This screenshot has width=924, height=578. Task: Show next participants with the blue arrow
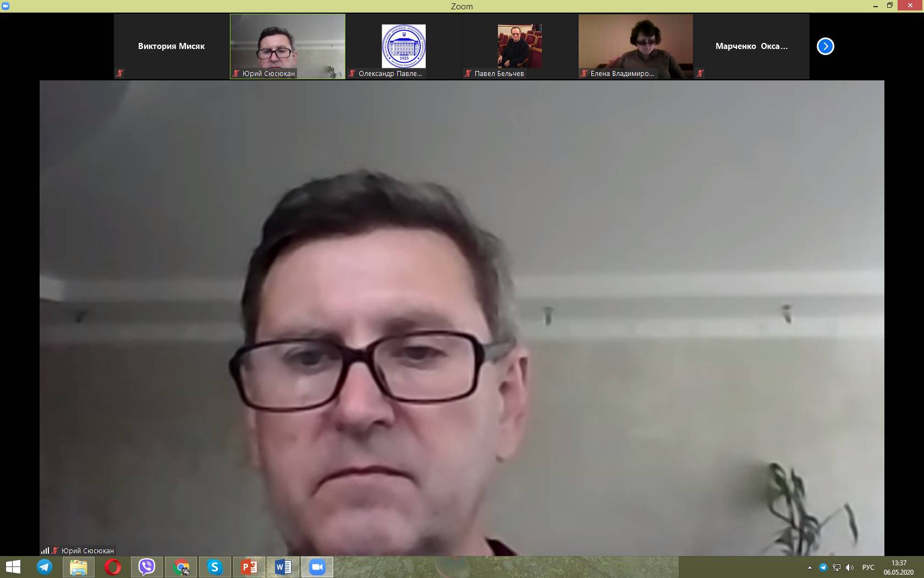pyautogui.click(x=825, y=46)
